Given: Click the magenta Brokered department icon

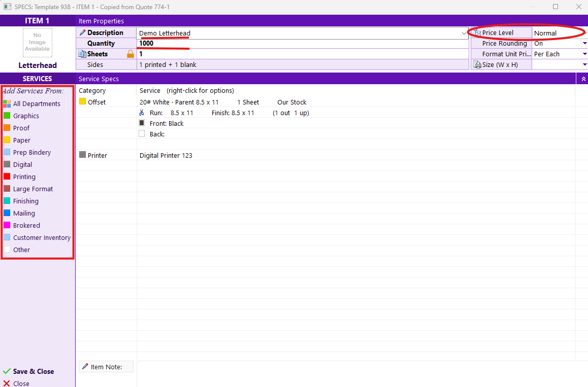Looking at the screenshot, I should (7, 225).
